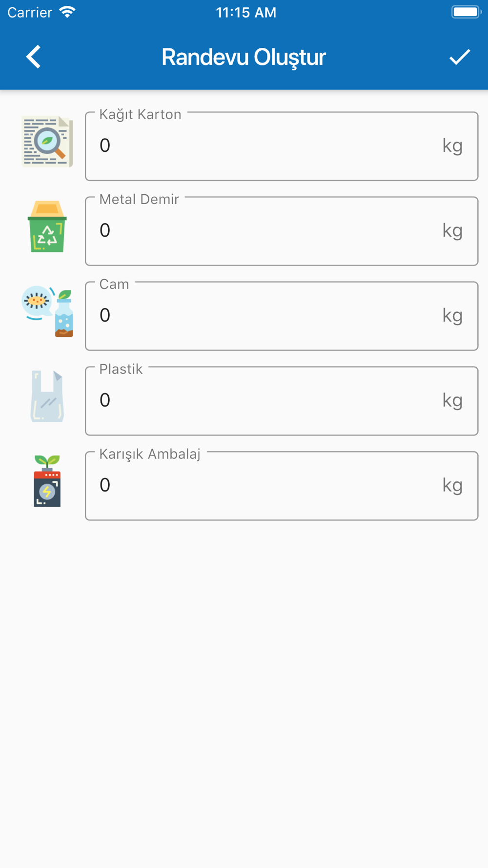Tap the battery indicator in status bar
Image resolution: width=488 pixels, height=868 pixels.
[x=466, y=12]
